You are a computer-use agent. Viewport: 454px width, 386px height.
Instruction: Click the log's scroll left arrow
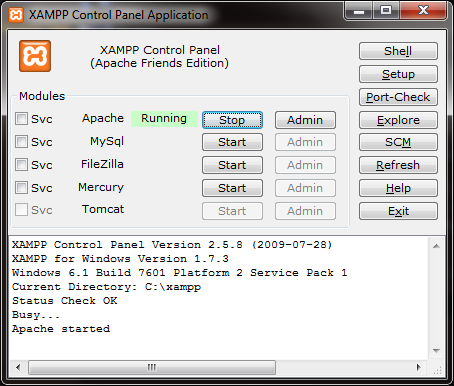pos(18,367)
